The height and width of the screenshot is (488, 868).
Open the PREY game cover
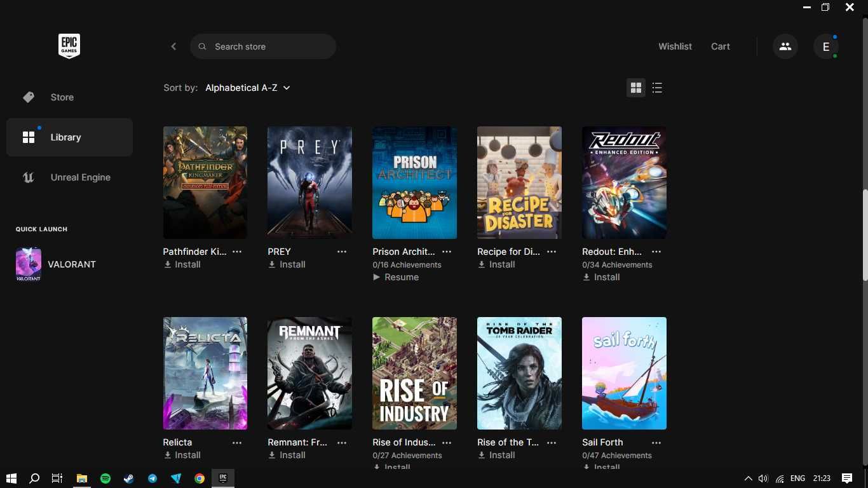309,182
